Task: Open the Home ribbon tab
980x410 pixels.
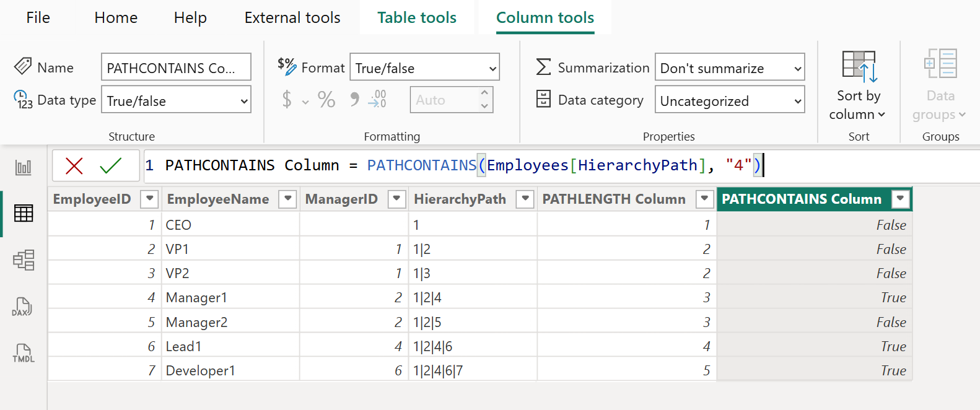Action: pyautogui.click(x=116, y=18)
